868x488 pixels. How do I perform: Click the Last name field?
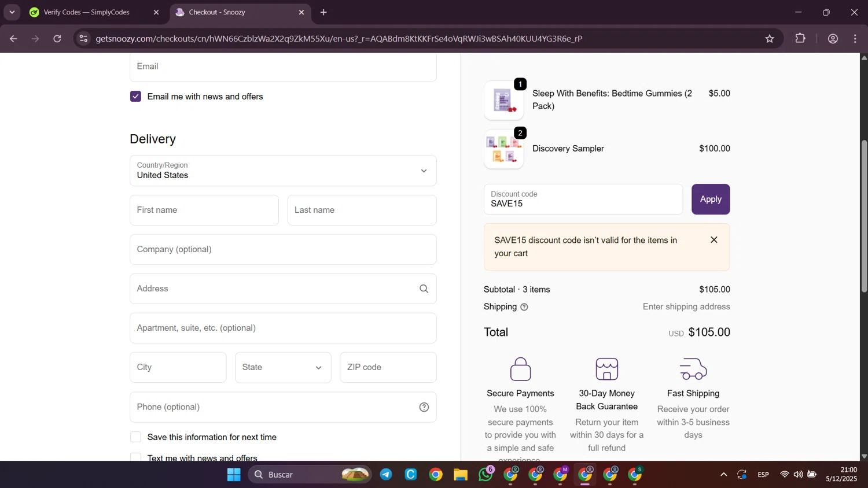[x=362, y=210]
